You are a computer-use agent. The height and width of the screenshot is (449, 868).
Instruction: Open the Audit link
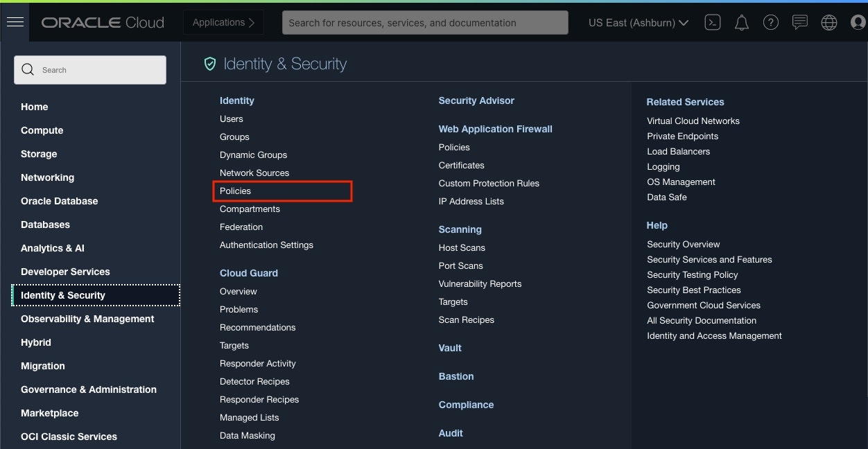(x=451, y=433)
